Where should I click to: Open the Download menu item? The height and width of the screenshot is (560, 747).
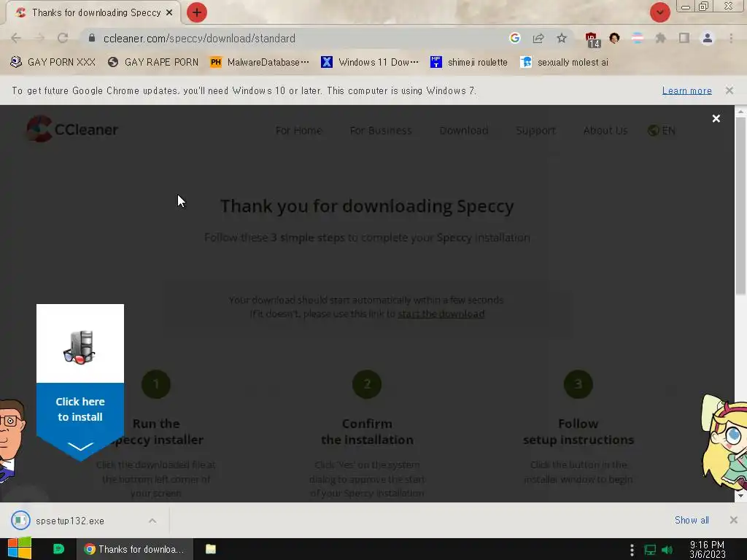point(463,131)
